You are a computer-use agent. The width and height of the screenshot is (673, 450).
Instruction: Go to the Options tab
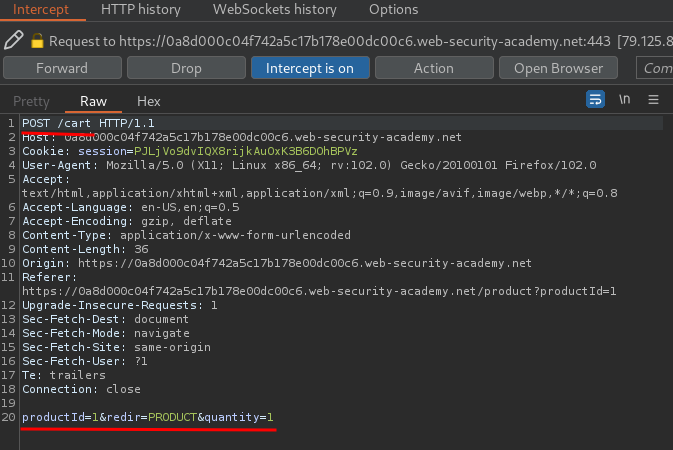coord(394,9)
